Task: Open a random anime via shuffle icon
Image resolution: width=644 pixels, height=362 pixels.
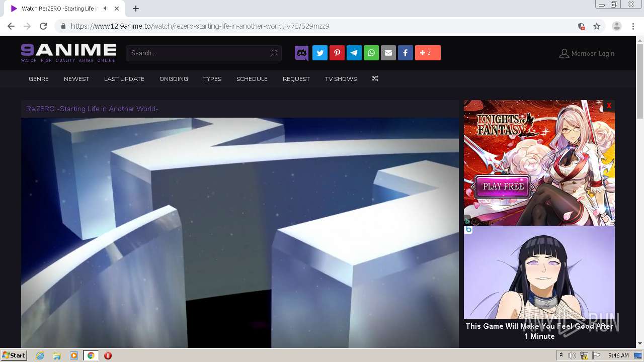Action: point(375,79)
